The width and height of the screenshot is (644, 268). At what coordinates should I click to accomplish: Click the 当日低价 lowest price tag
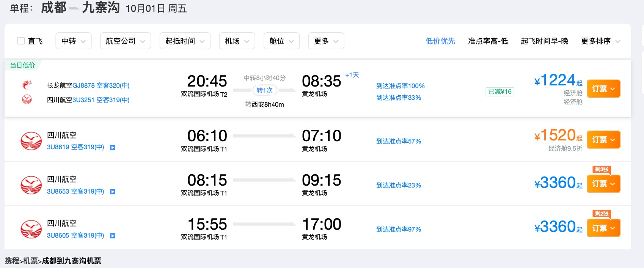click(22, 65)
